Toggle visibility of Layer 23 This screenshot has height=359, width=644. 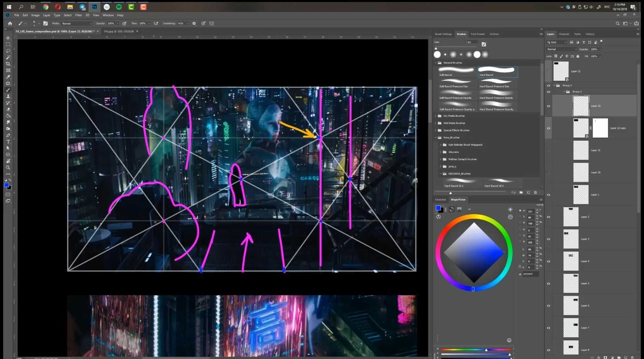pyautogui.click(x=549, y=106)
